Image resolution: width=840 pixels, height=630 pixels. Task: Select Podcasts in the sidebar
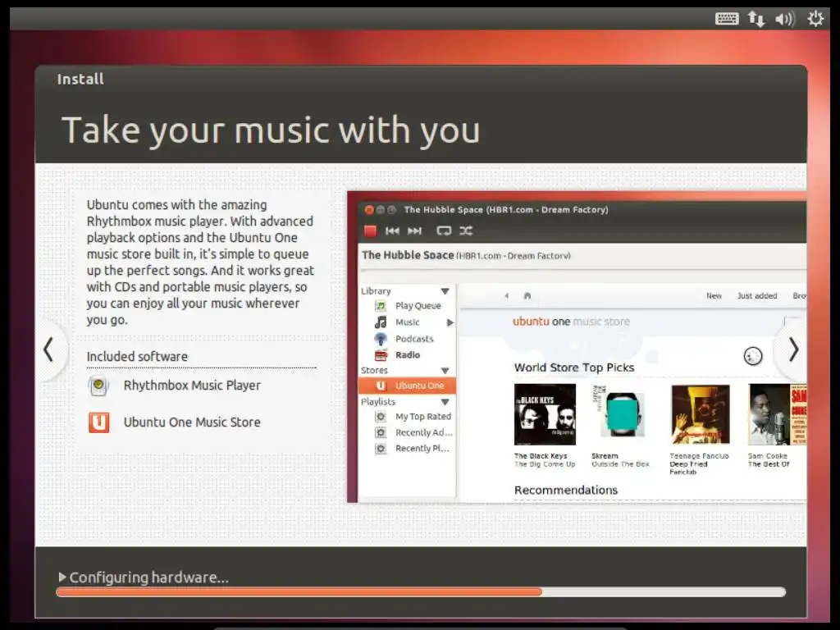pyautogui.click(x=414, y=339)
